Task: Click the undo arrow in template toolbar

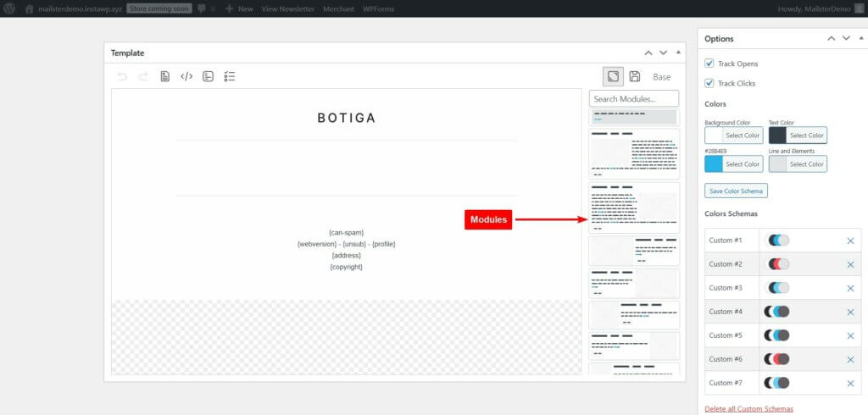Action: click(x=122, y=76)
